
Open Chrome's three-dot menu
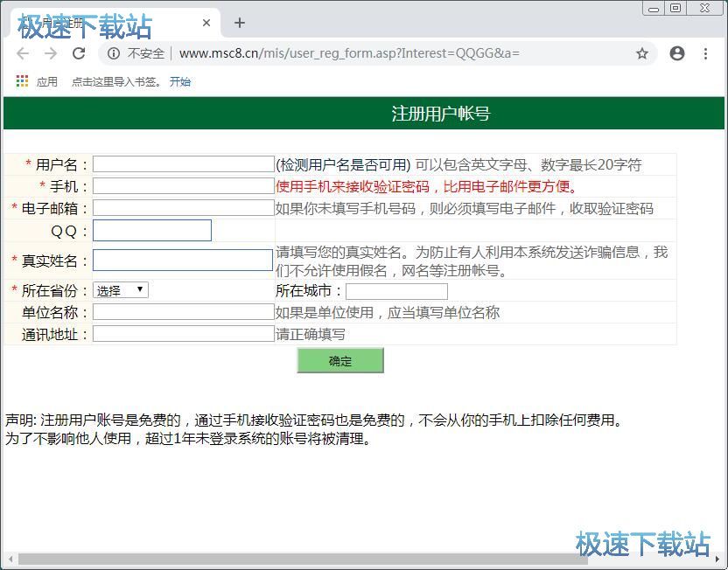(705, 54)
